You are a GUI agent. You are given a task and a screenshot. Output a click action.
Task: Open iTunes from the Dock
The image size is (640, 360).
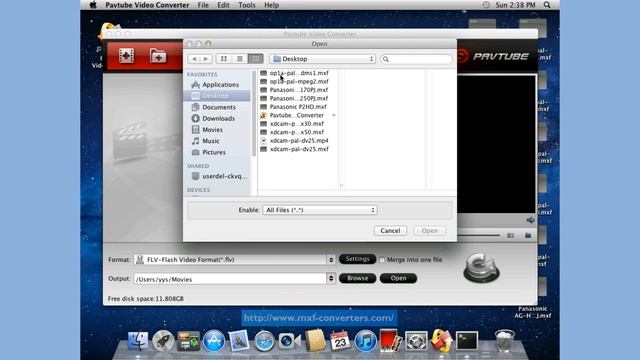tap(365, 341)
